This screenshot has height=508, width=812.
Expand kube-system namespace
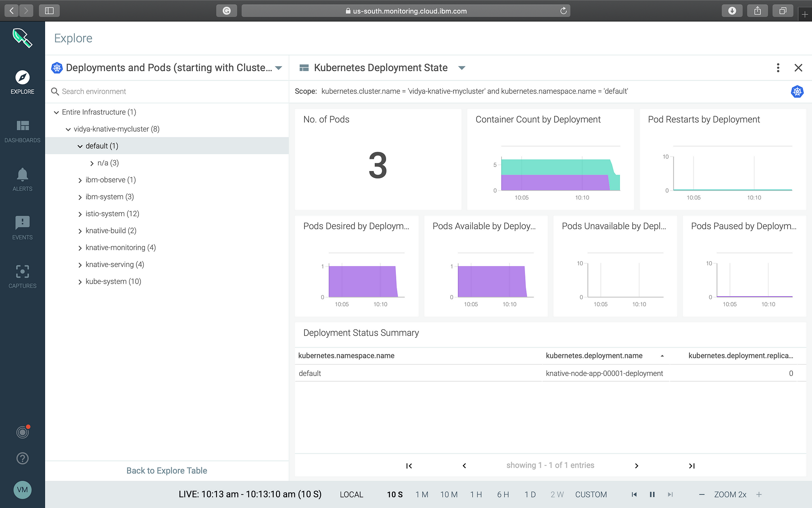pos(80,282)
